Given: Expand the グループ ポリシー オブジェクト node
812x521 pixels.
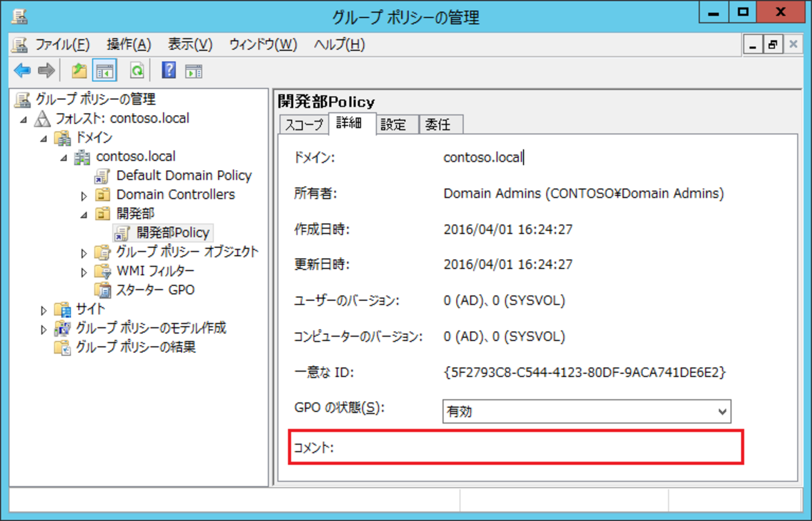Looking at the screenshot, I should pos(84,252).
